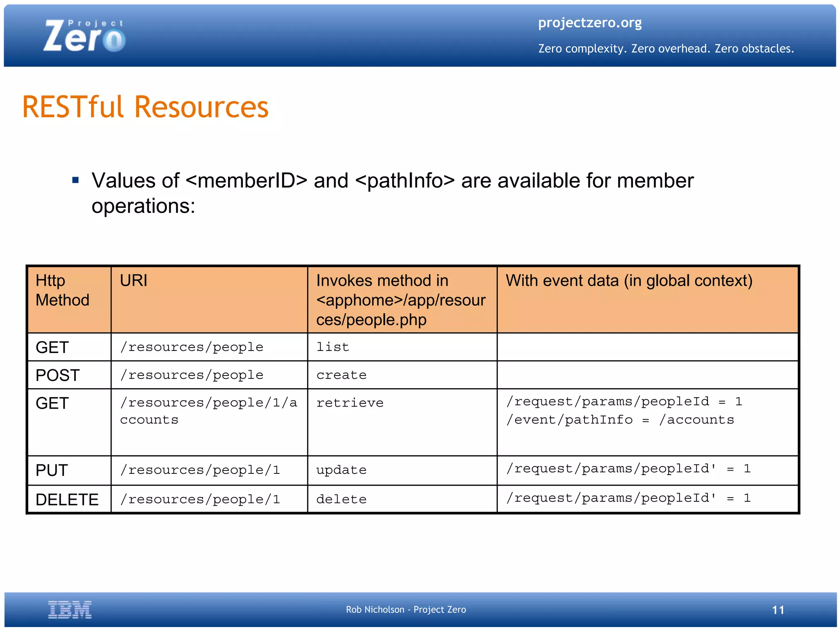Click the RESTful Resources slide title
Image resolution: width=840 pixels, height=630 pixels.
[145, 107]
